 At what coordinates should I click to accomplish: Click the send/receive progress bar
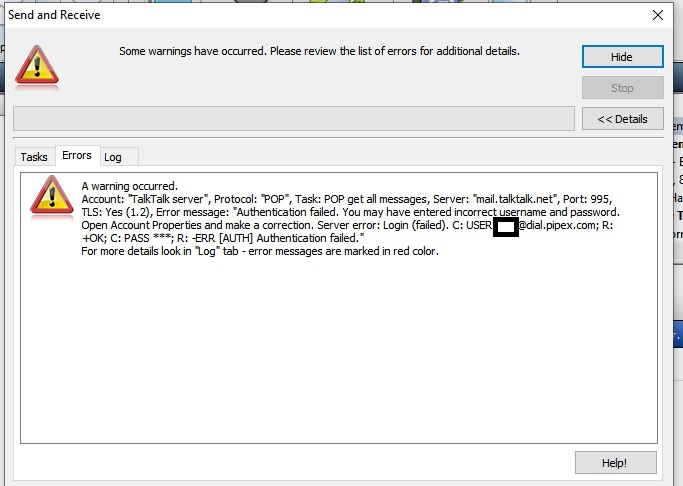[293, 119]
